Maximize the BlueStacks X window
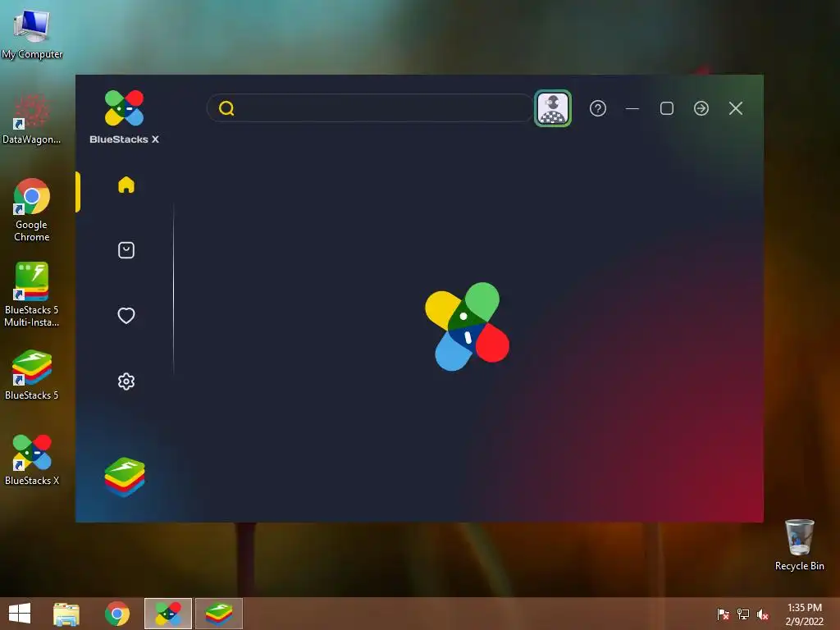 tap(667, 108)
